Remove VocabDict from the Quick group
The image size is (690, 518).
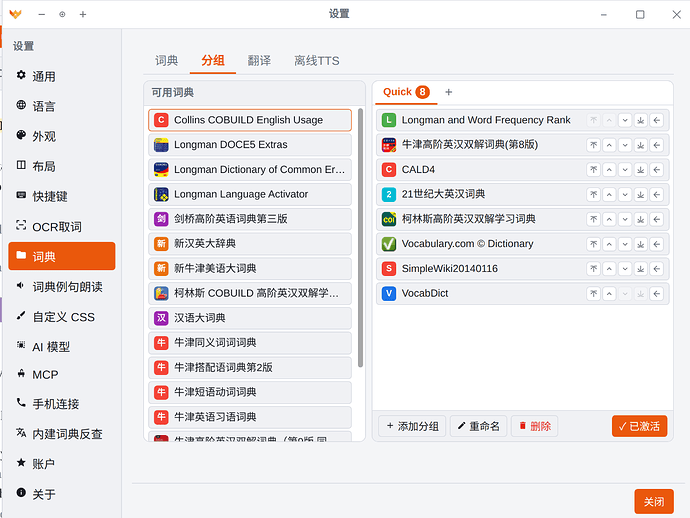coord(657,294)
